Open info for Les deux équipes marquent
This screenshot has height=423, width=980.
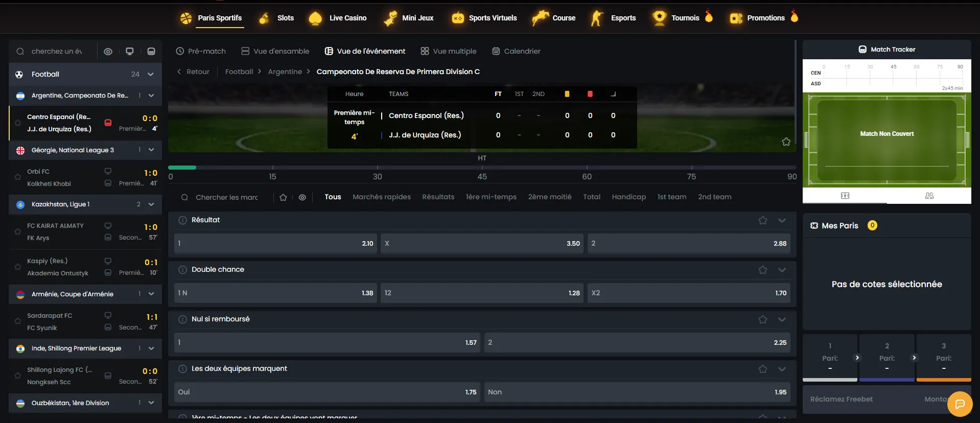coord(182,369)
